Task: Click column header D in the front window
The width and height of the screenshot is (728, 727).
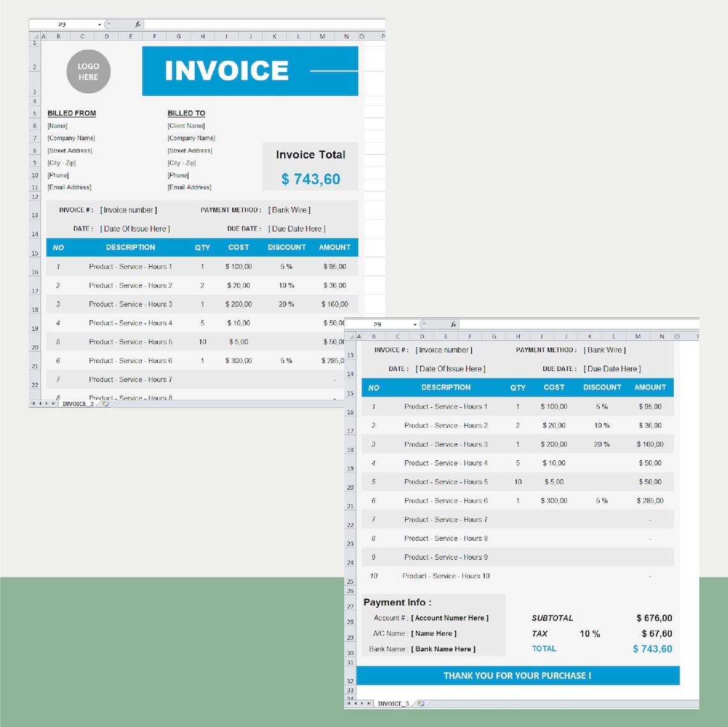Action: click(107, 36)
